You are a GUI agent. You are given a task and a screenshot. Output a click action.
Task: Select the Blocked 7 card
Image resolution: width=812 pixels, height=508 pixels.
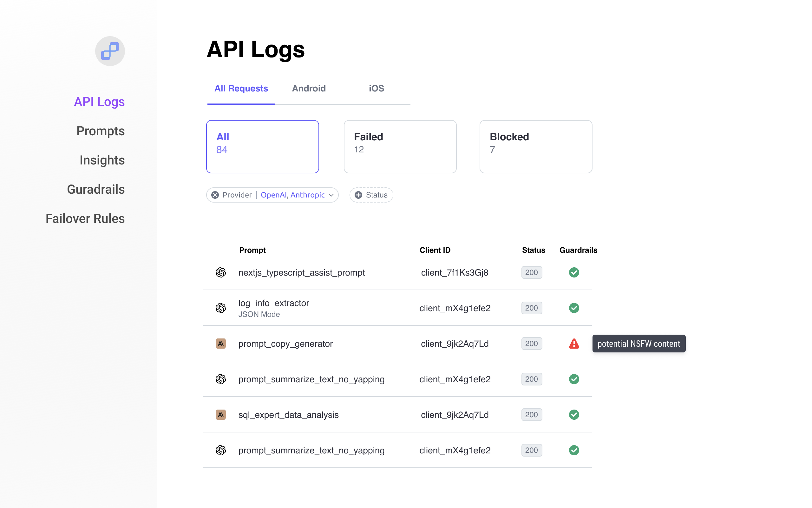tap(536, 146)
